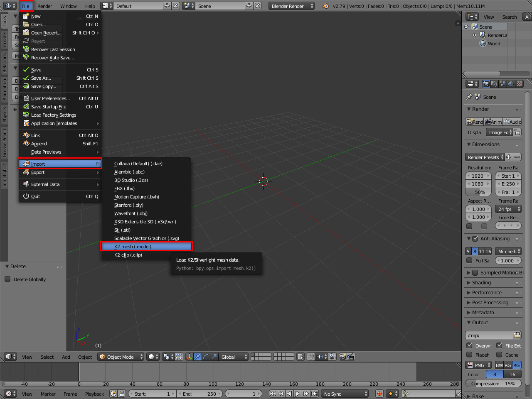532x399 pixels.
Task: Switch to the scene properties tab icon
Action: coord(502,84)
